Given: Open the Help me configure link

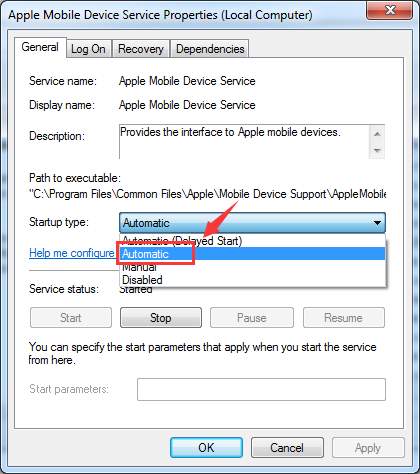Looking at the screenshot, I should (72, 253).
